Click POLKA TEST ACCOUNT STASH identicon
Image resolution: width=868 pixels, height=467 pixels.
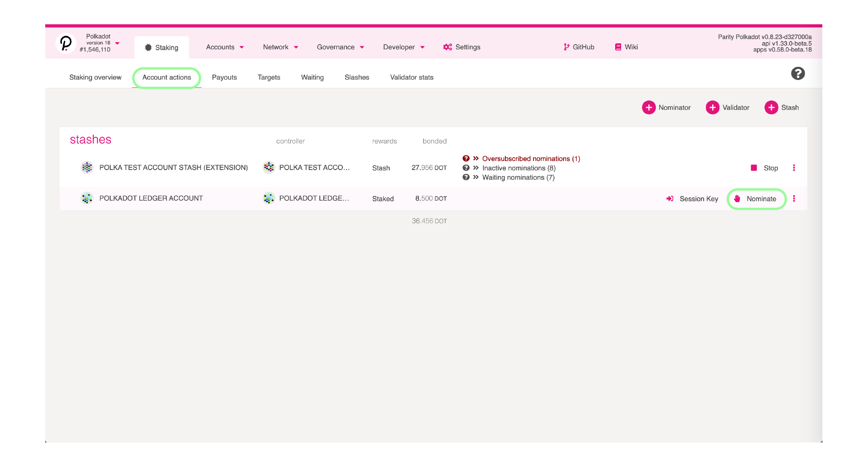[87, 167]
